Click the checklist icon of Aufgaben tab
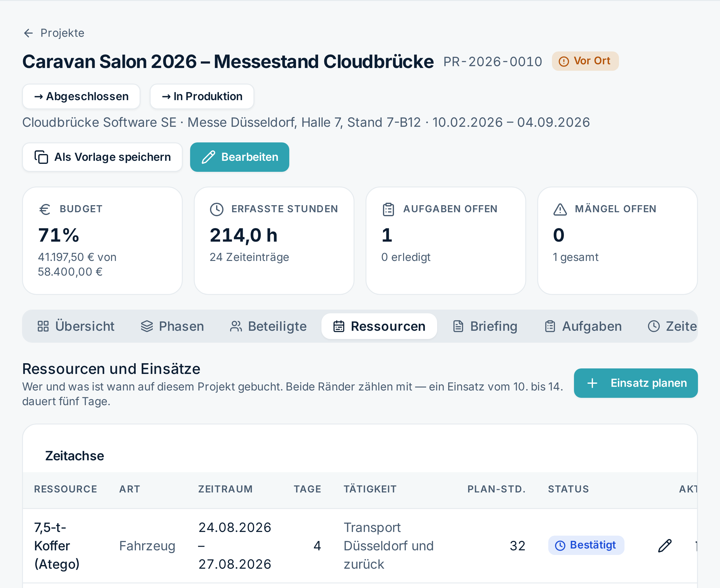Screen dimensions: 720x588 pyautogui.click(x=550, y=326)
